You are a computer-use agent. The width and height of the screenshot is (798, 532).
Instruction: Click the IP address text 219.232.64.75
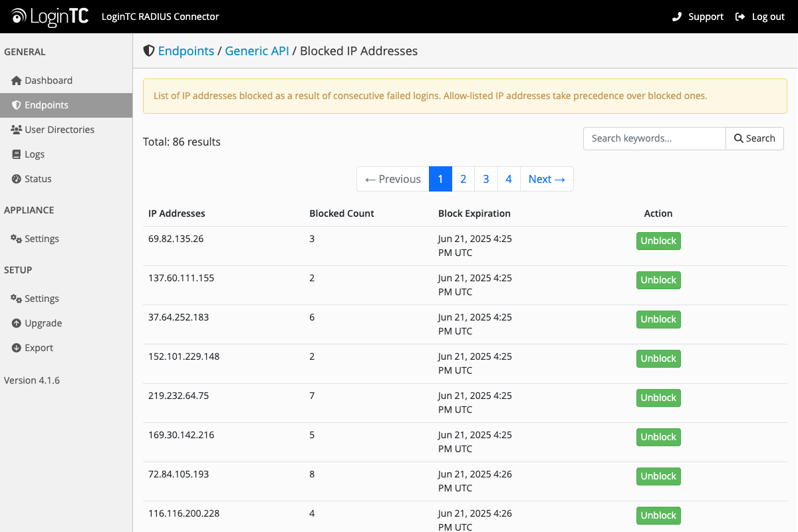(x=178, y=396)
